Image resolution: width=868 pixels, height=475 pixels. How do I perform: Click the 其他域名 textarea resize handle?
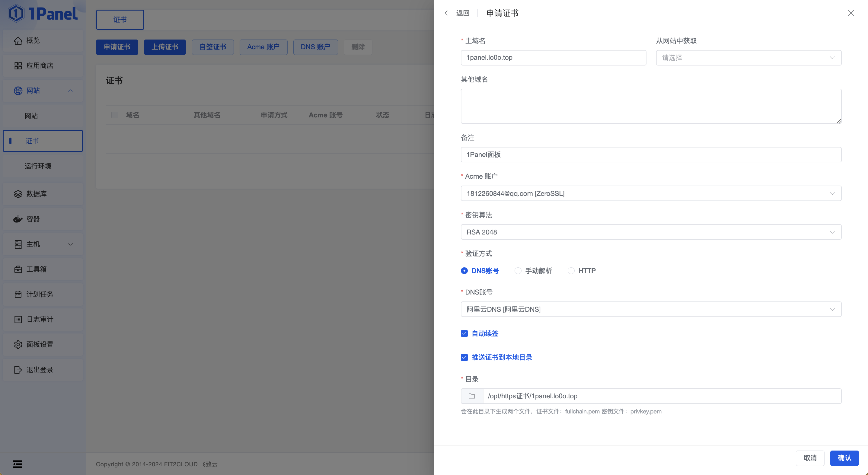pos(839,121)
